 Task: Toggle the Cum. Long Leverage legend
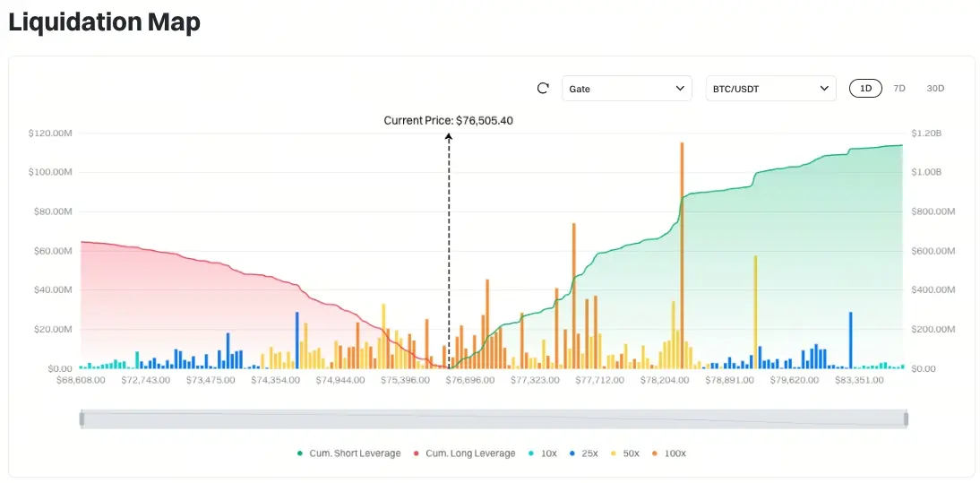[x=464, y=453]
